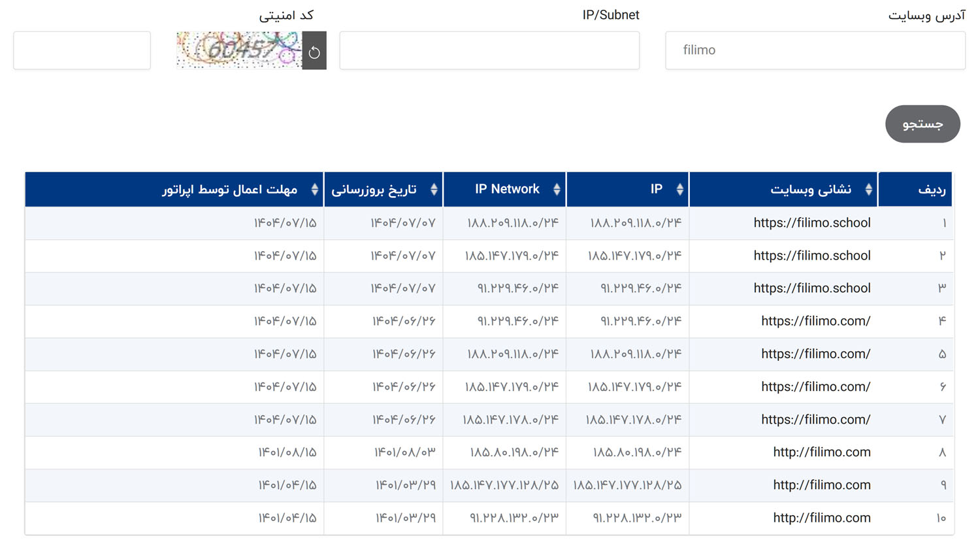Screen dimensions: 980x540
Task: Click the ردیف column header
Action: coord(931,190)
